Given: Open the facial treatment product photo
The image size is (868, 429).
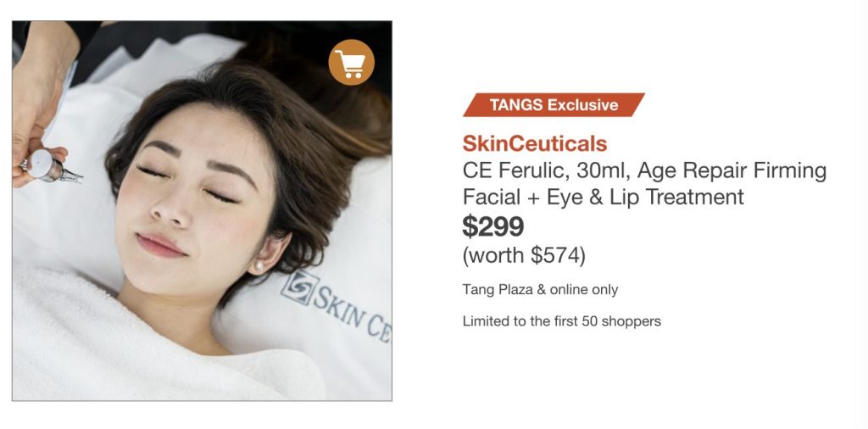Looking at the screenshot, I should tap(202, 211).
